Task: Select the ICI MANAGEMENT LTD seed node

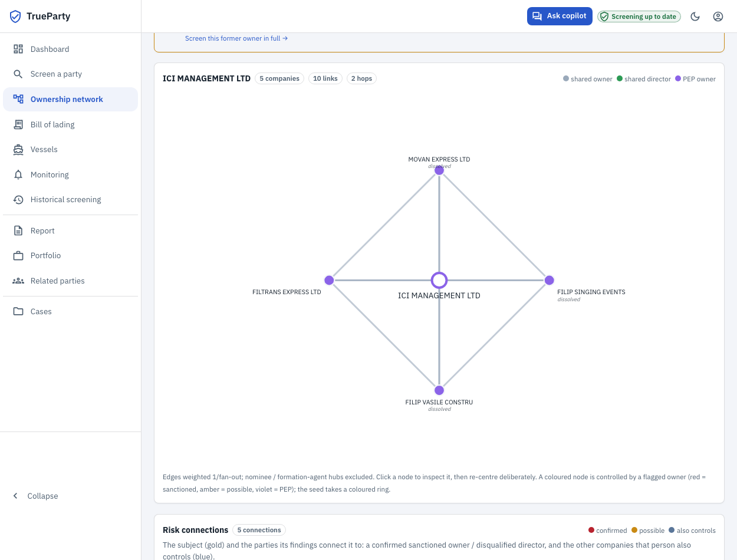Action: [439, 280]
